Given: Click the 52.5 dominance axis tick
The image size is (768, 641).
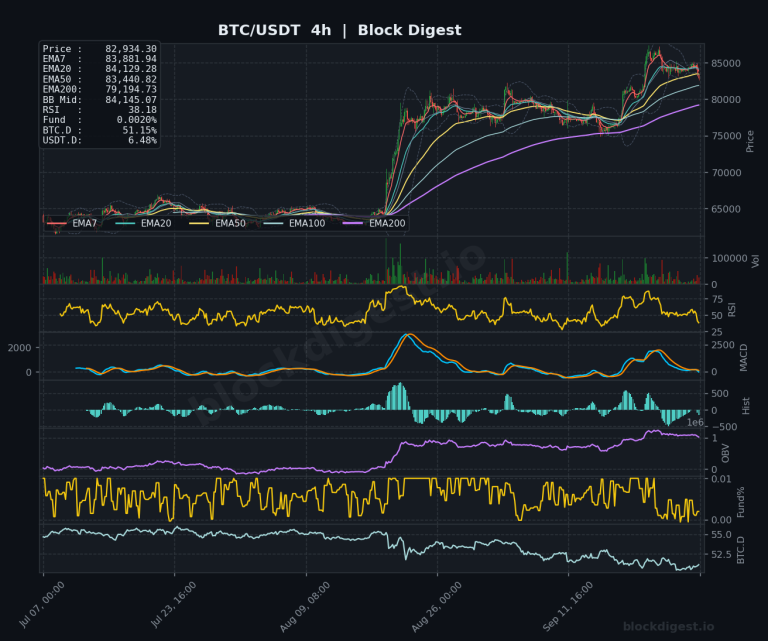Looking at the screenshot, I should click(721, 555).
